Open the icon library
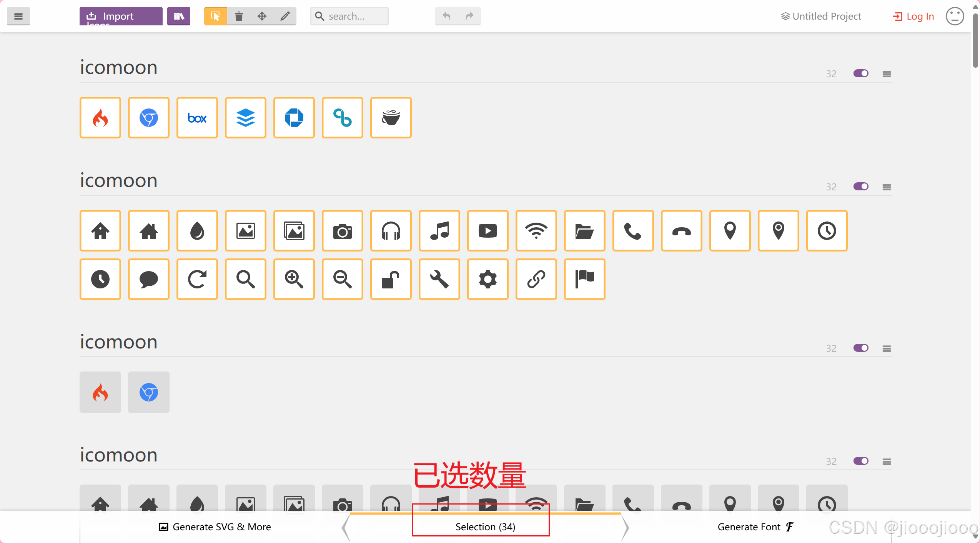Image resolution: width=980 pixels, height=543 pixels. [x=179, y=16]
